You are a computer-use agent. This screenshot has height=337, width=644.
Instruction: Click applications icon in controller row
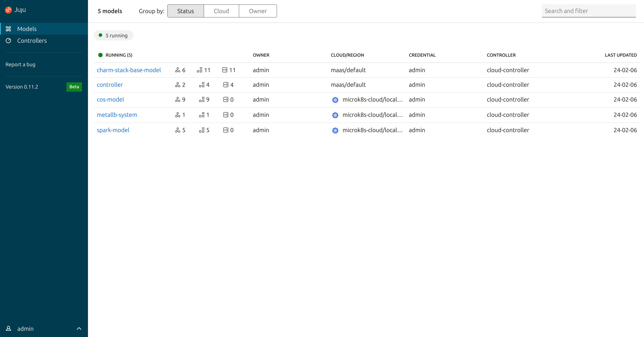pos(177,85)
